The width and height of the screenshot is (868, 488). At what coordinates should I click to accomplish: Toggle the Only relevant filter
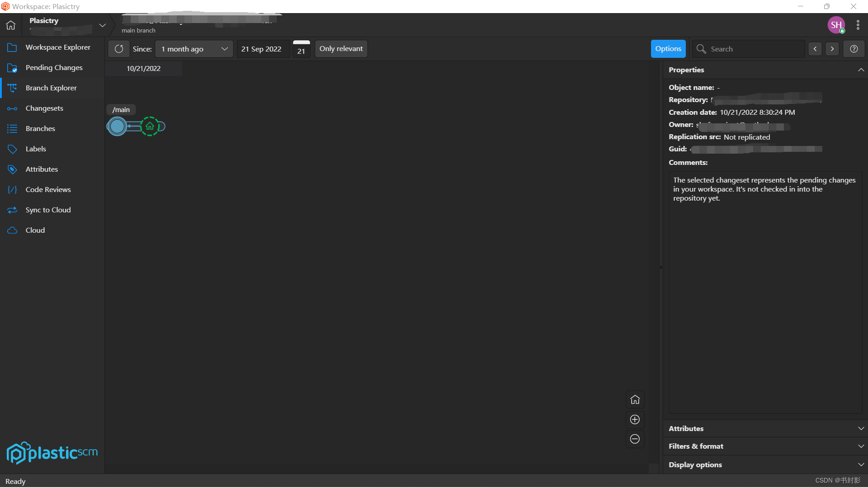click(341, 49)
